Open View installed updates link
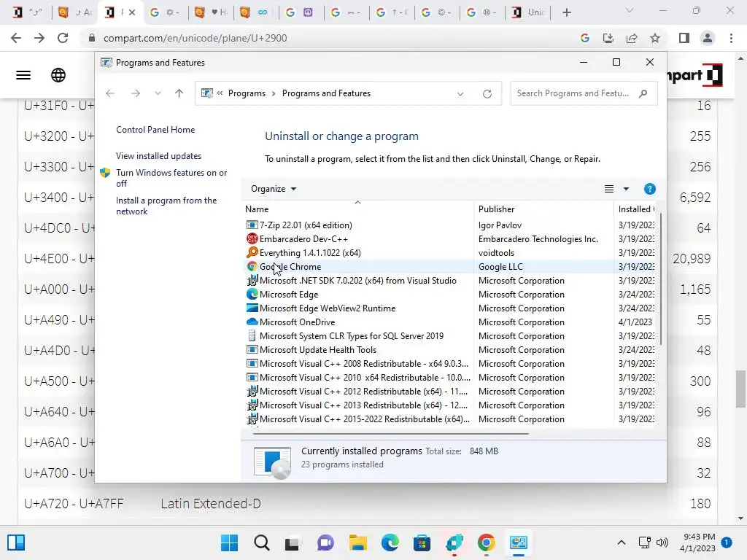Image resolution: width=747 pixels, height=560 pixels. 158,156
